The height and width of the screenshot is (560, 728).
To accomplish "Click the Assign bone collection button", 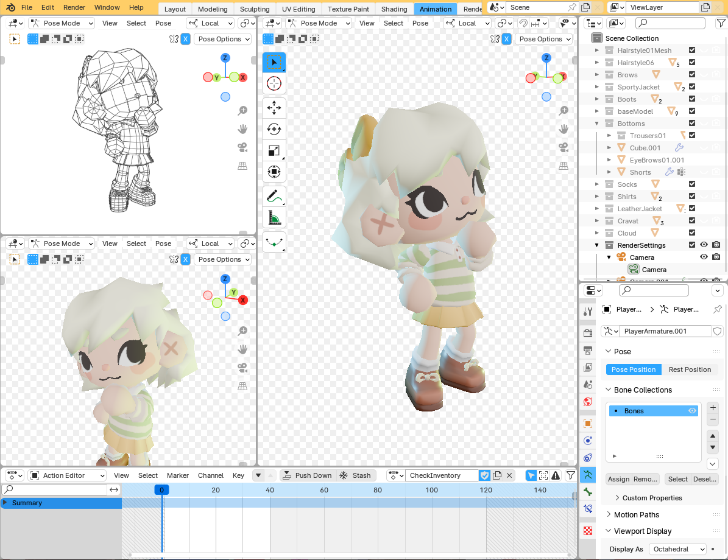I will point(618,479).
